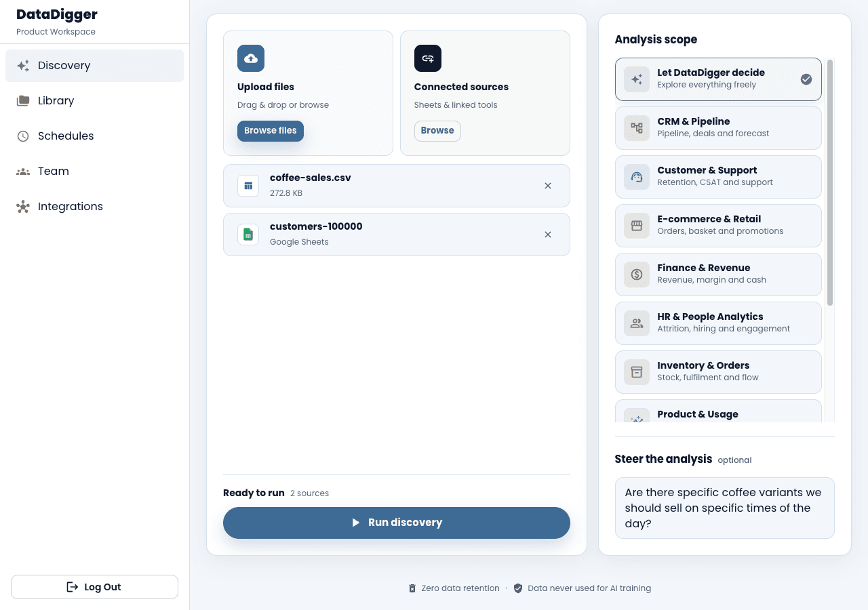Click the coffee-sales.csv file name

click(311, 178)
